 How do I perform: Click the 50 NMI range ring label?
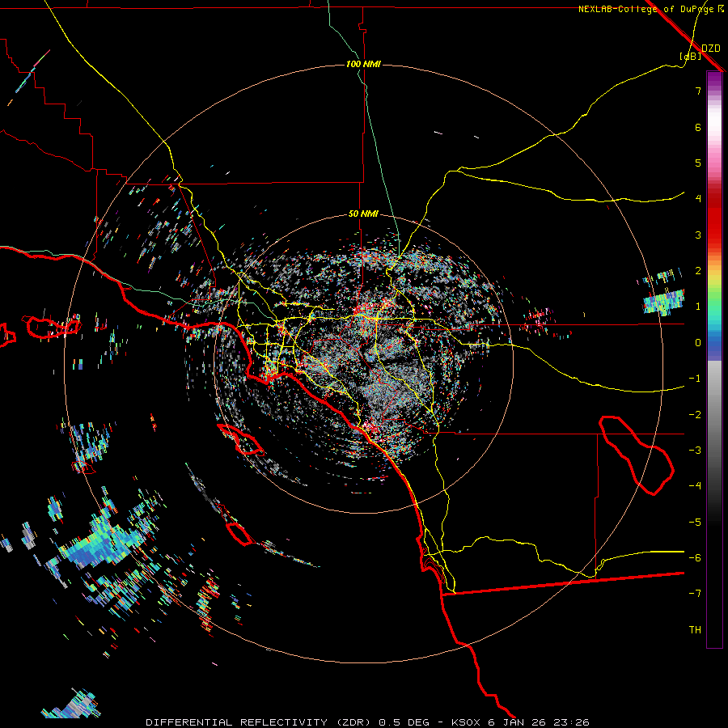pos(363,214)
